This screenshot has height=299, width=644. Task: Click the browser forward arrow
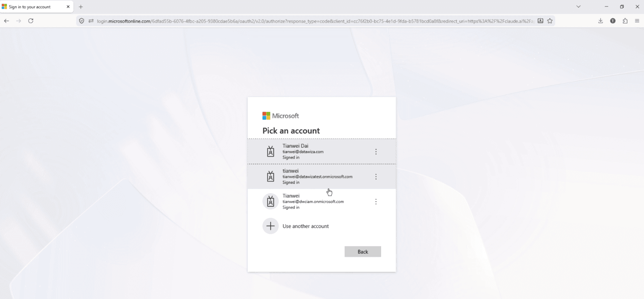[19, 21]
